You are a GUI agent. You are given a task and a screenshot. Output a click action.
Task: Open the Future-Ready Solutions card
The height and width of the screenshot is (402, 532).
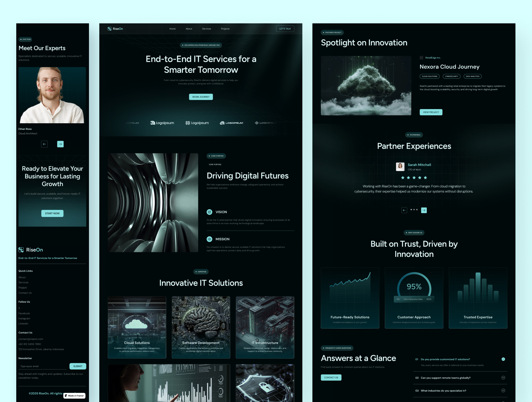350,298
